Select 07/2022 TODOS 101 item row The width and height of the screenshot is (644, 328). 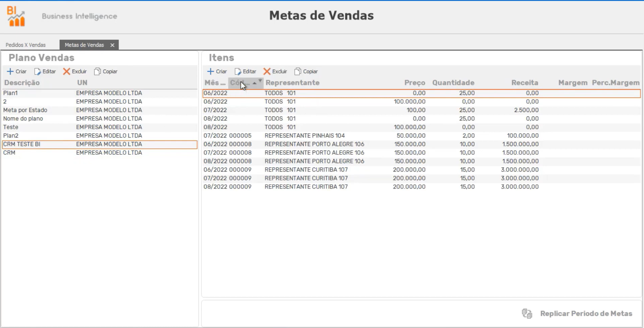click(421, 110)
